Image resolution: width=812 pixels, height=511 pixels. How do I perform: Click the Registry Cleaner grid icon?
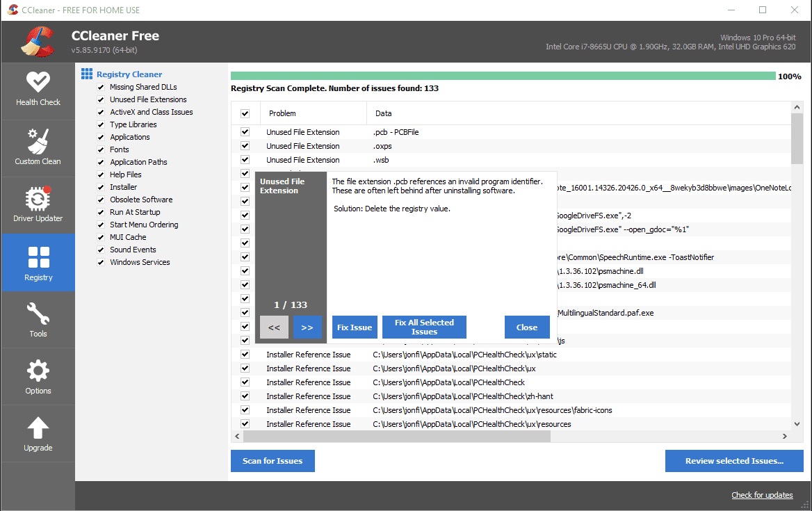[x=87, y=74]
